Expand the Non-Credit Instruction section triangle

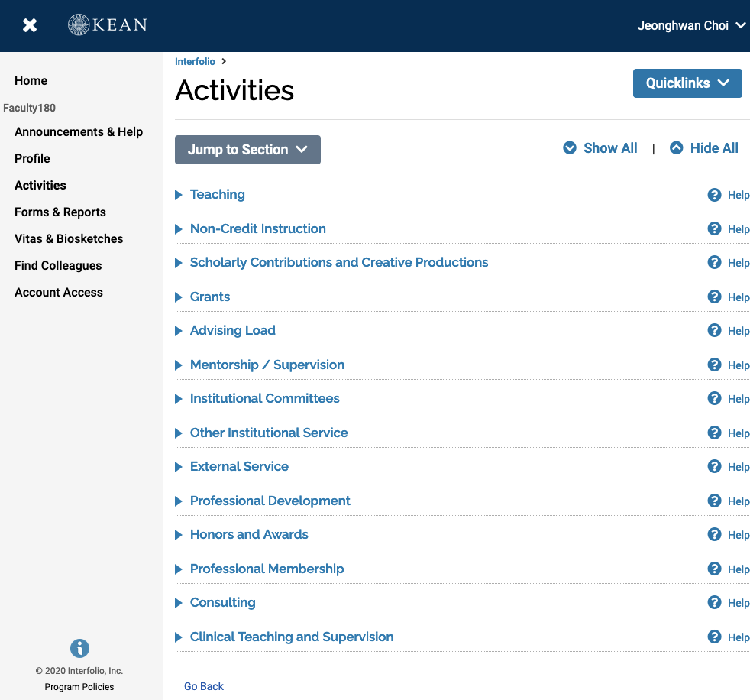pos(179,229)
